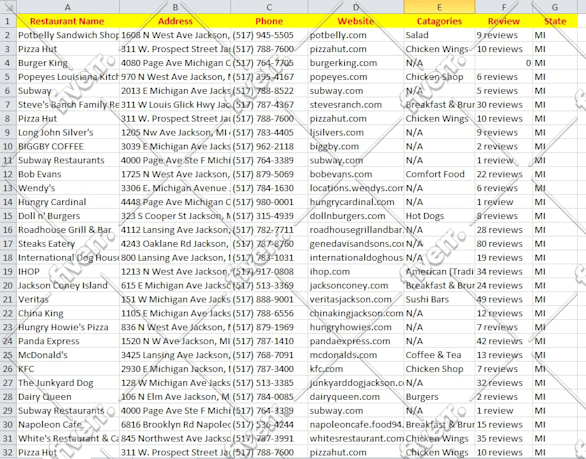Click the 'stevesranch.com' website cell
Viewport: 586px width, 459px height.
click(356, 105)
